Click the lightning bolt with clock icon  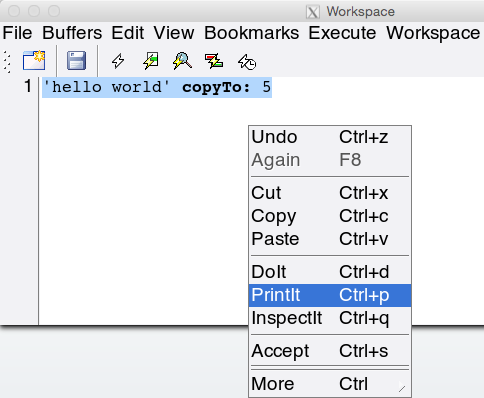247,62
